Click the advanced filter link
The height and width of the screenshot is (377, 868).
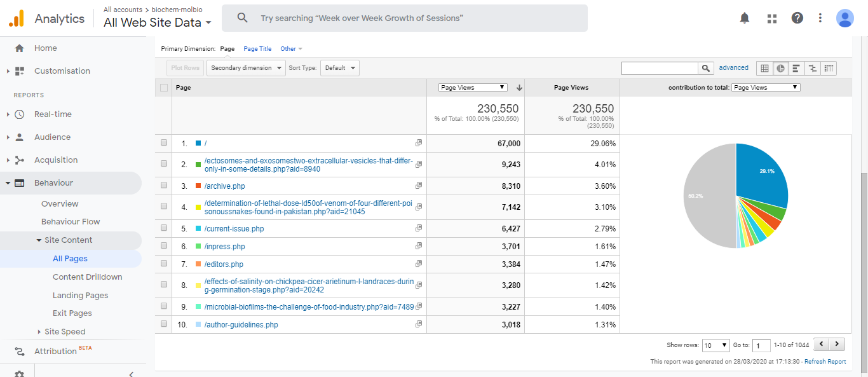pyautogui.click(x=733, y=68)
